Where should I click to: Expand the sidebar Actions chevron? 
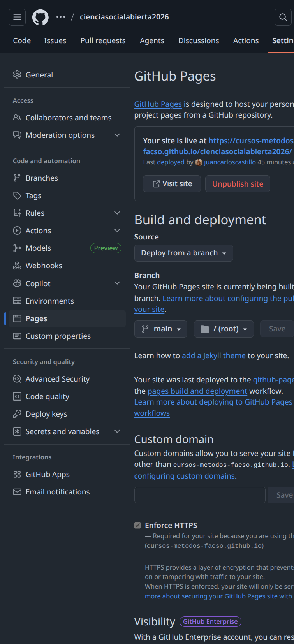[117, 230]
